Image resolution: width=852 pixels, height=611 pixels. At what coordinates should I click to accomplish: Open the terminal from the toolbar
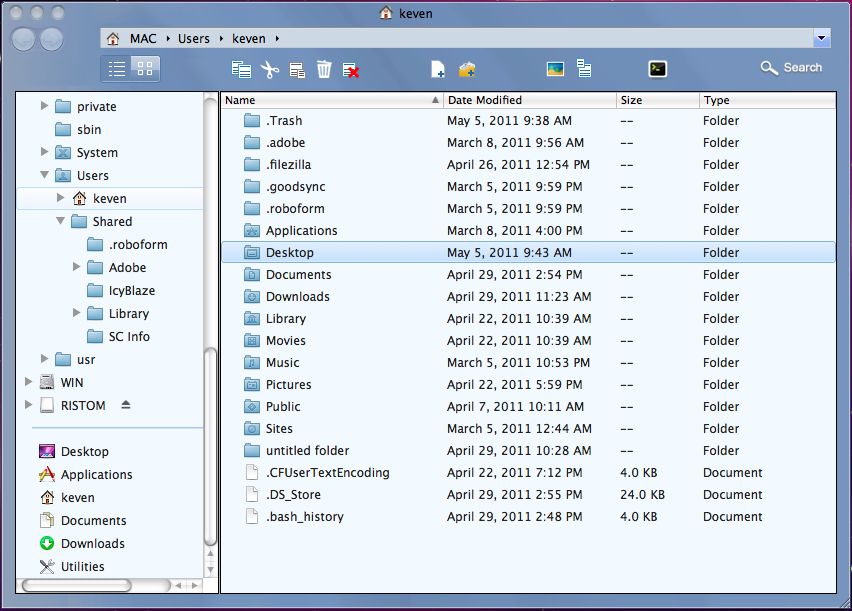[x=658, y=68]
